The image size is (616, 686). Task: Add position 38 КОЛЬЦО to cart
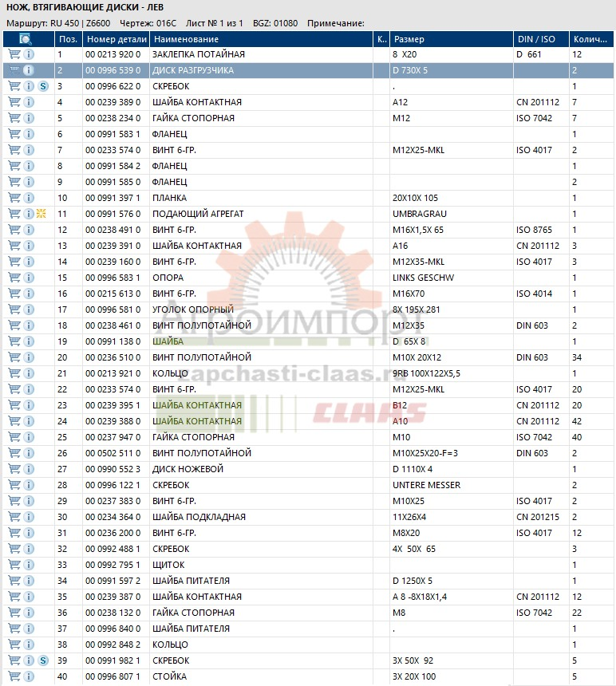14,645
